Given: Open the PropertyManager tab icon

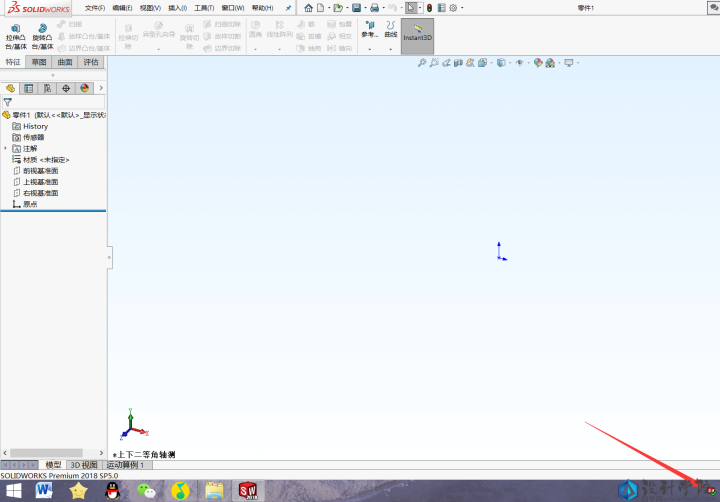Looking at the screenshot, I should [29, 88].
